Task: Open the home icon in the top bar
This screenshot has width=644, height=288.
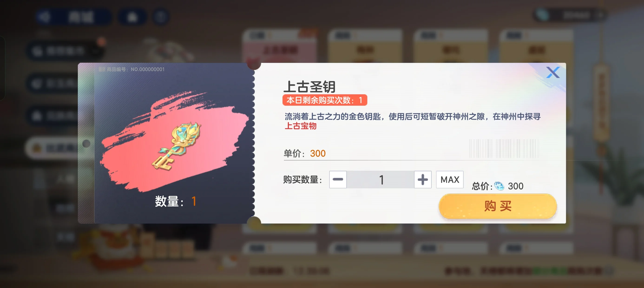Action: (132, 17)
